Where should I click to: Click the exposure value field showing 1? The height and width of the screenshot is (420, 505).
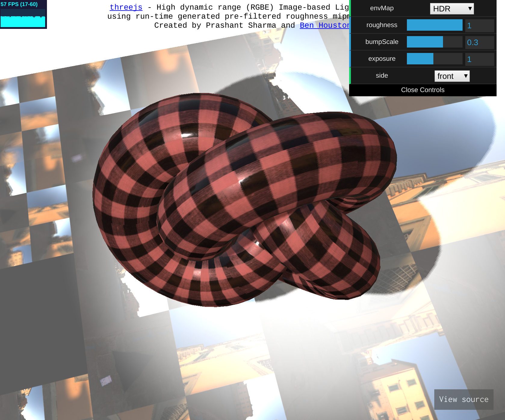(x=480, y=59)
